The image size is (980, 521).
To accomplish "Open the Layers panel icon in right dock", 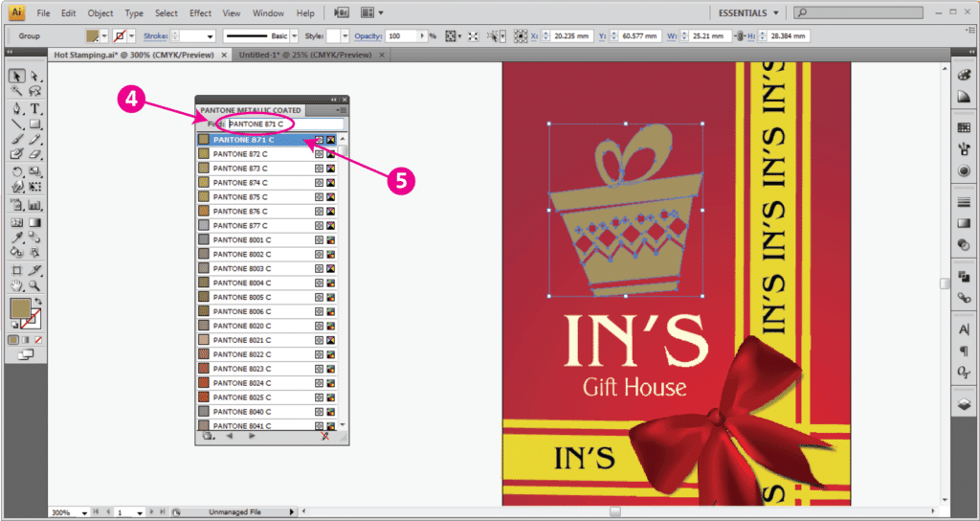I will [964, 405].
